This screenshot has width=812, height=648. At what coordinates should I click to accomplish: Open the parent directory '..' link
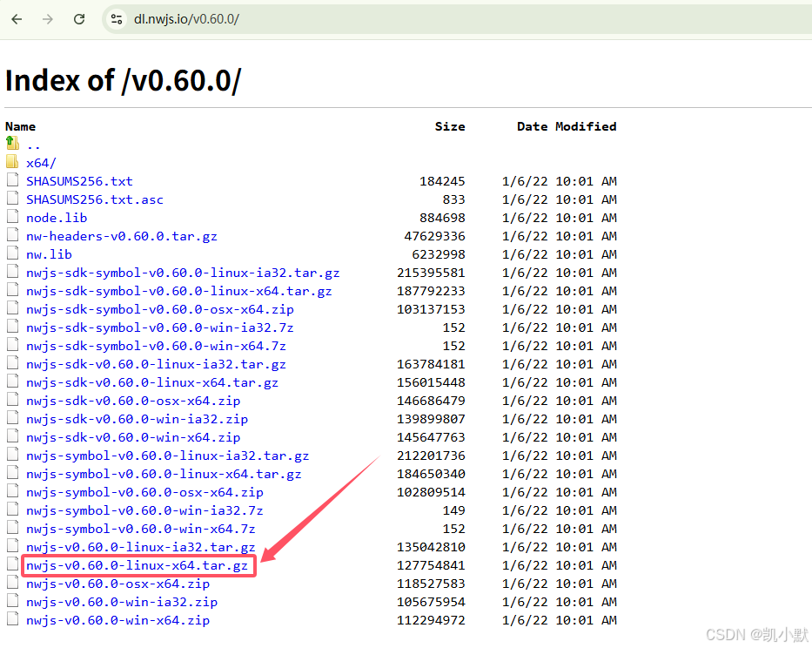click(33, 145)
